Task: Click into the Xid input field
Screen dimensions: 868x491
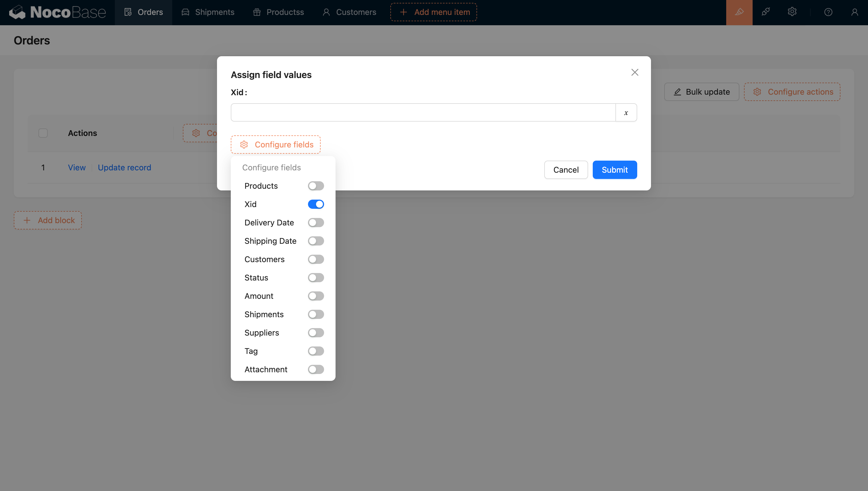Action: [x=423, y=113]
